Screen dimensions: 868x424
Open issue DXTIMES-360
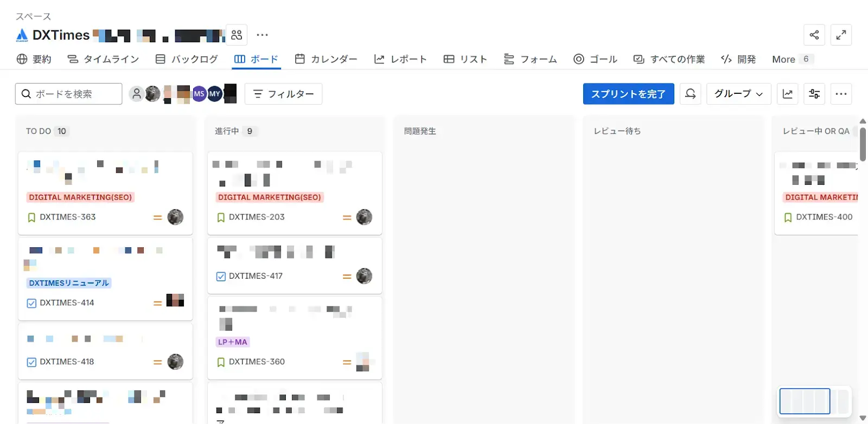click(257, 362)
